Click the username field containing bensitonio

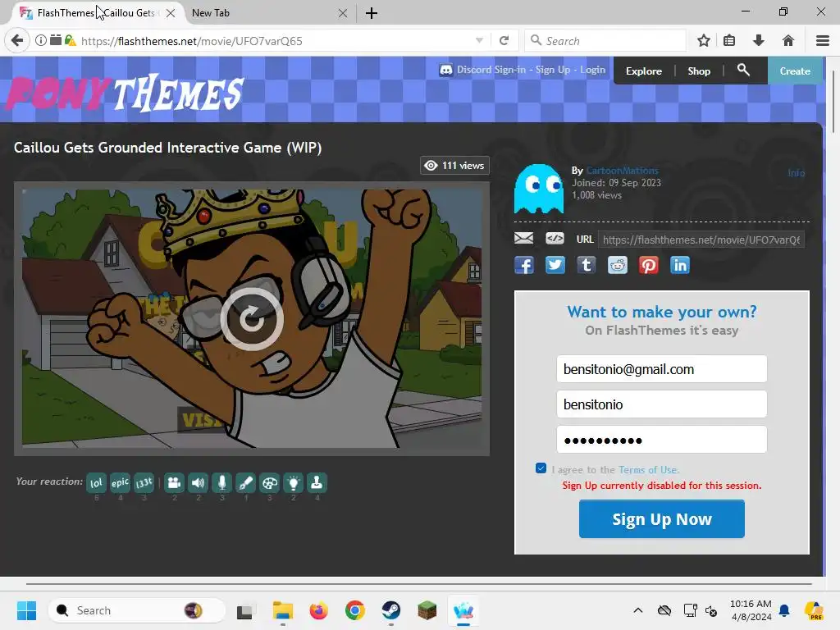coord(662,404)
